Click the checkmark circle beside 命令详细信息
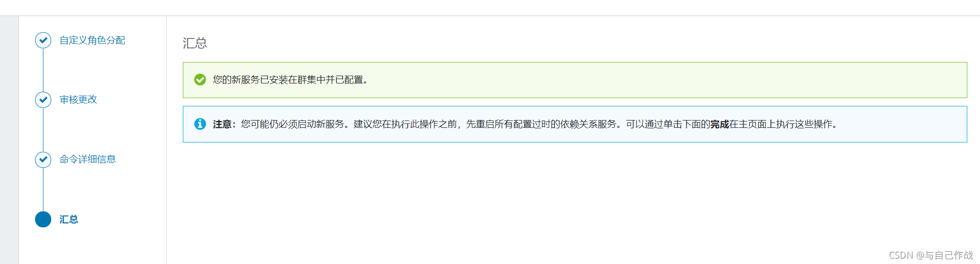Viewport: 980px width, 264px height. tap(43, 159)
